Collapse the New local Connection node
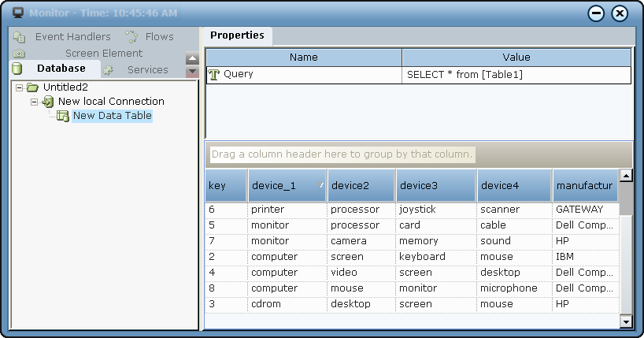644x338 pixels. (x=35, y=102)
